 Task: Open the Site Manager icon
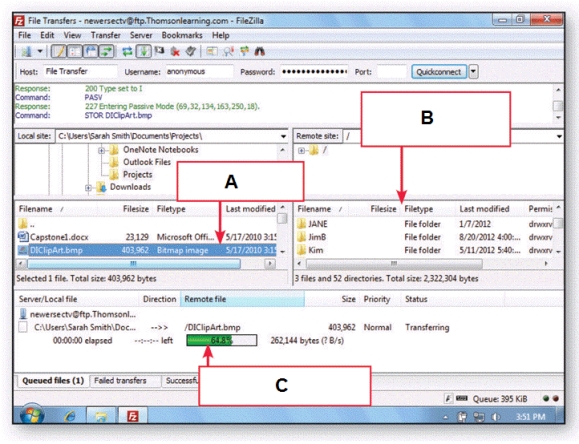click(x=26, y=52)
